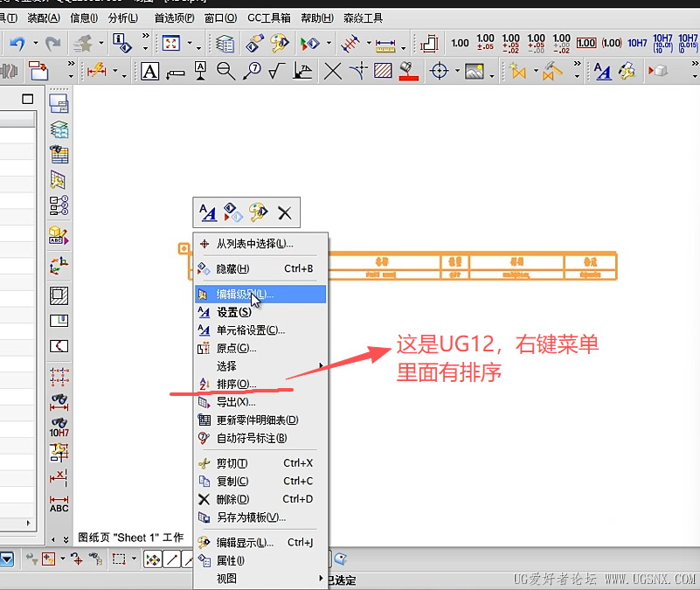Select the Surface Finish checkmark symbol

point(277,71)
